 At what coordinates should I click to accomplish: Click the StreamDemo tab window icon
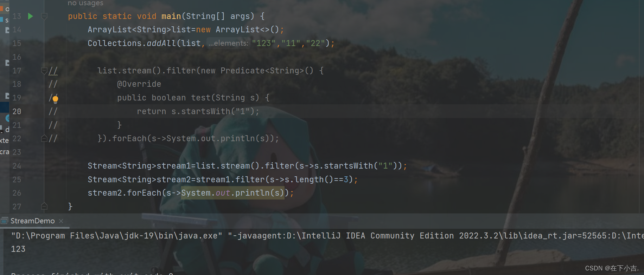pyautogui.click(x=5, y=221)
